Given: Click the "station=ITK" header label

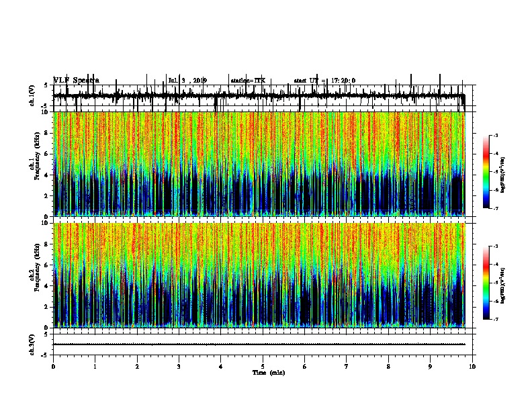Looking at the screenshot, I should pos(248,81).
